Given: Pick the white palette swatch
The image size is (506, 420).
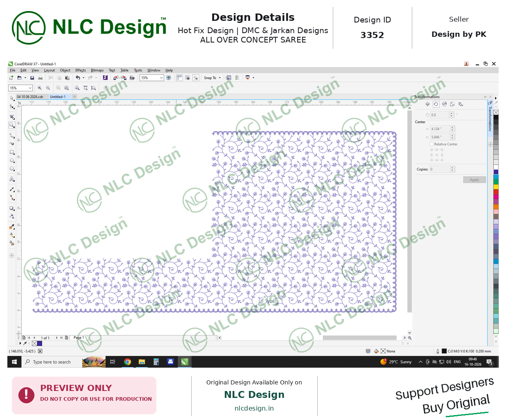Looking at the screenshot, I should coord(496,167).
